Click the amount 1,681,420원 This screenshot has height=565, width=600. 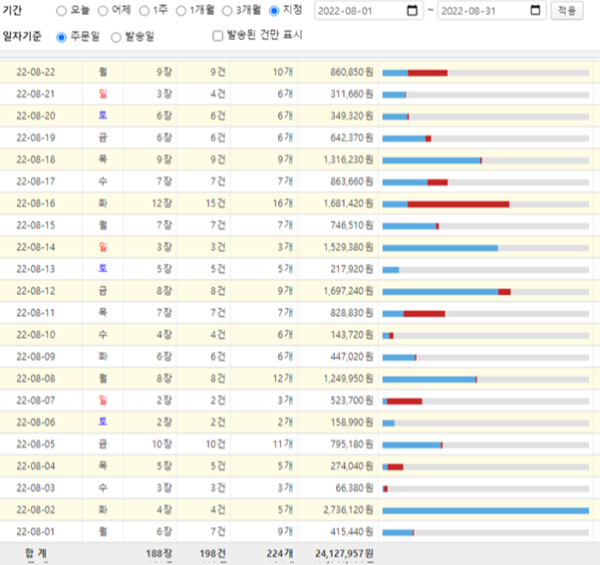tap(348, 203)
